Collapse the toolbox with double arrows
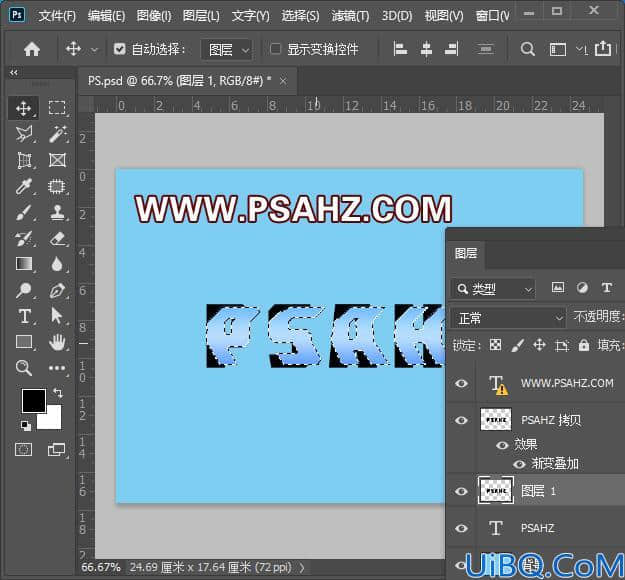 (14, 73)
